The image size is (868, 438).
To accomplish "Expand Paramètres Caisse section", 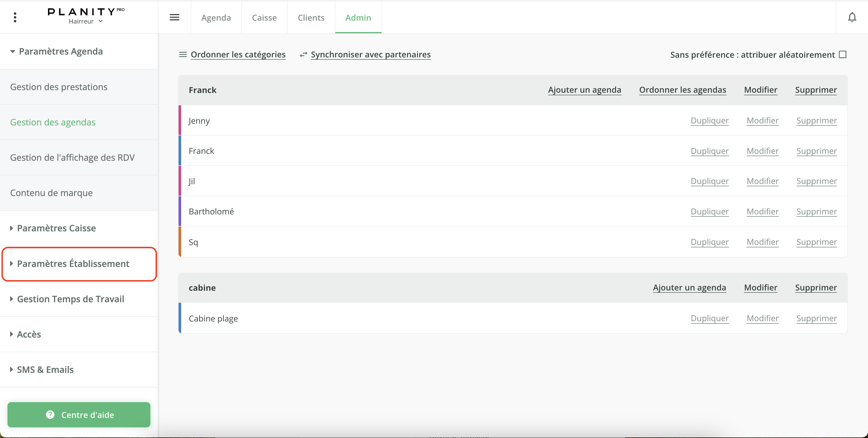I will [56, 228].
